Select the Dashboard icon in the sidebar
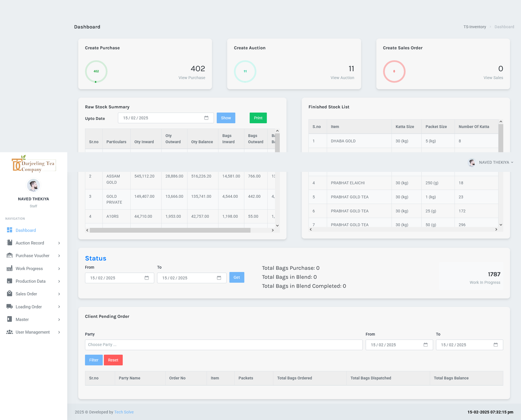The height and width of the screenshot is (420, 521). coord(9,230)
